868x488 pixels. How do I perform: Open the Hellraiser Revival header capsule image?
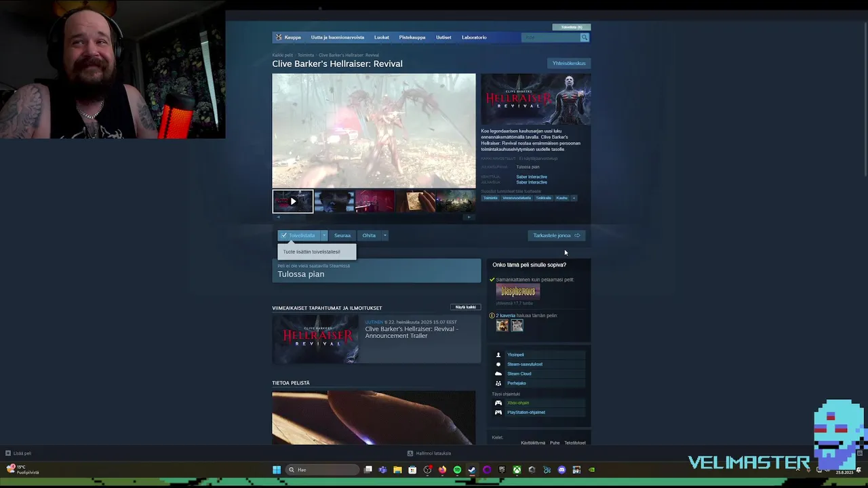[536, 99]
